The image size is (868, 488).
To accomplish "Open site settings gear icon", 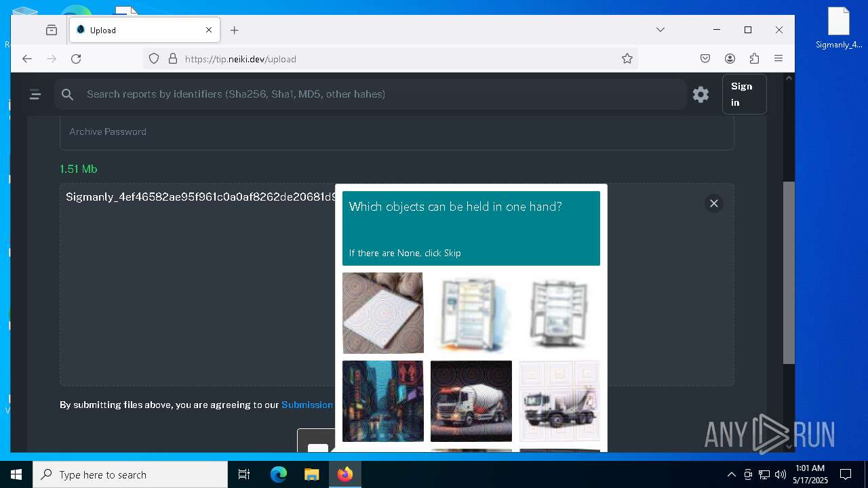I will pos(701,94).
